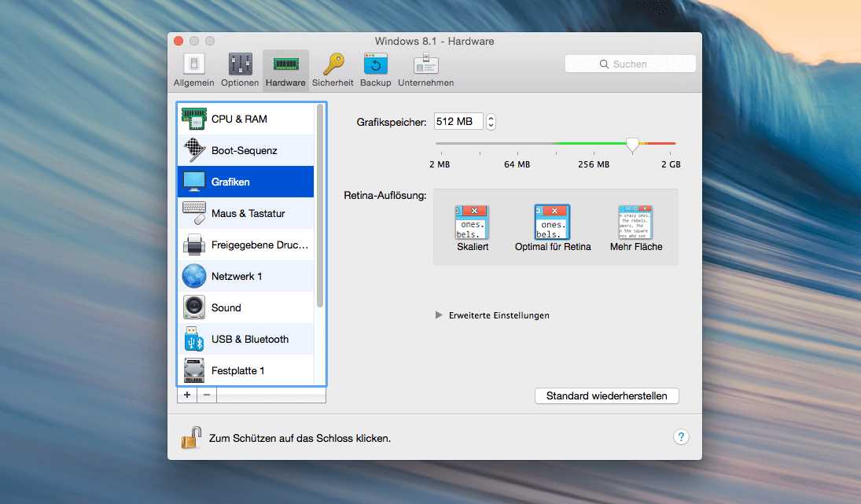Image resolution: width=861 pixels, height=504 pixels.
Task: Click the magnifier icon in Suchen field
Action: tap(604, 64)
